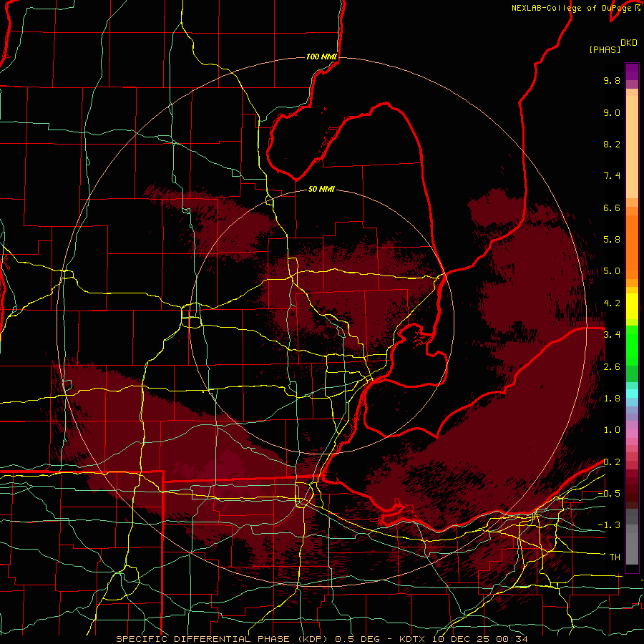Pick the bright green band on the color scale
This screenshot has height=644, width=644.
[x=632, y=346]
